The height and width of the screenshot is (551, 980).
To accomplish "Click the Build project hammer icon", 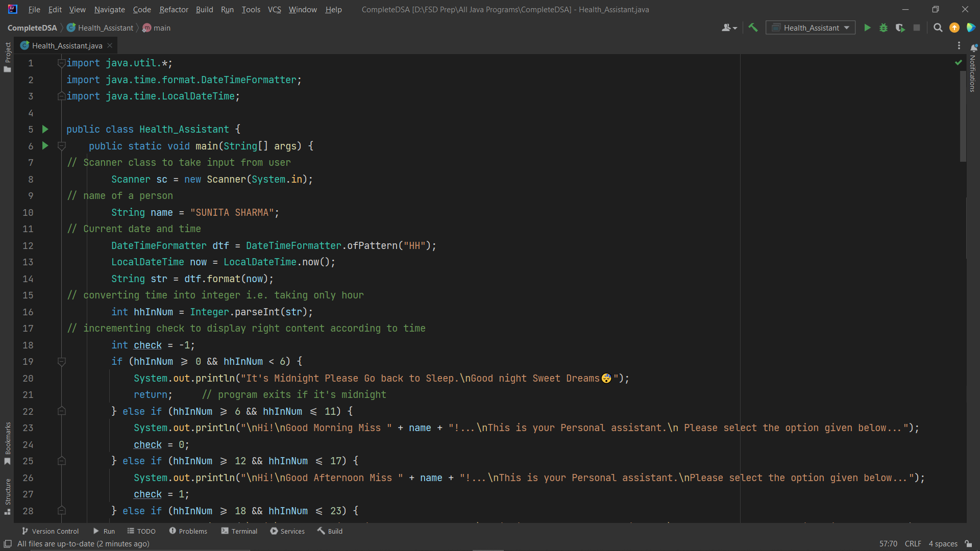I will (x=753, y=28).
